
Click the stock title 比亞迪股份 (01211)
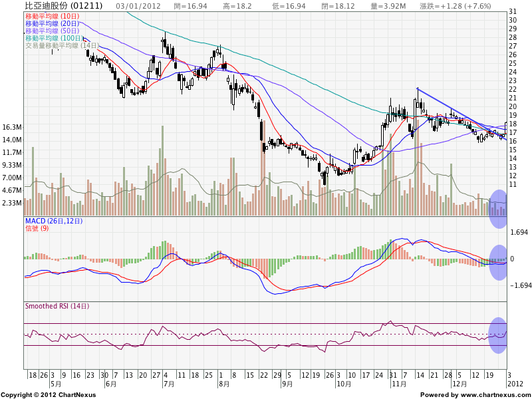click(63, 6)
